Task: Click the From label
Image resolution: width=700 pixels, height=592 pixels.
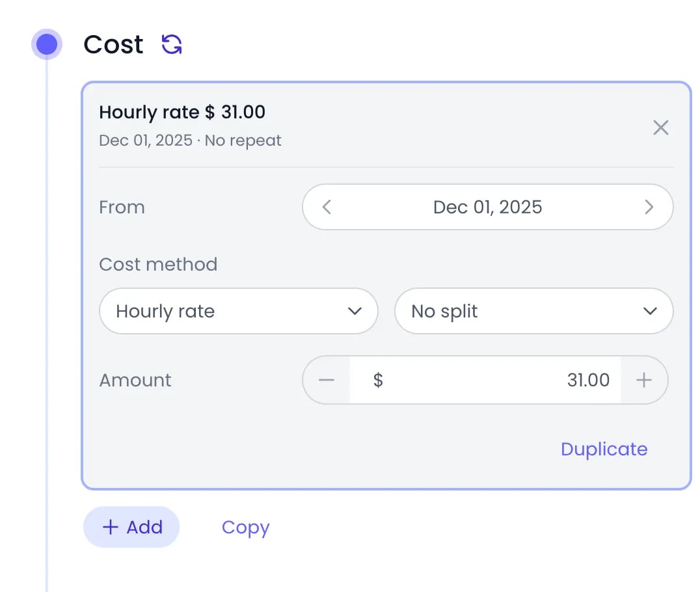Action: point(122,207)
